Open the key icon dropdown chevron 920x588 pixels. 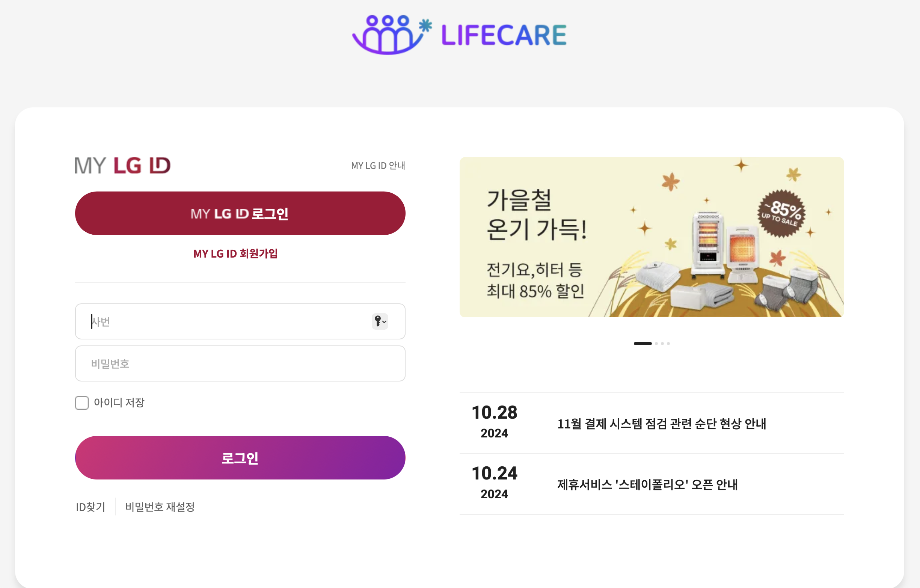click(385, 323)
